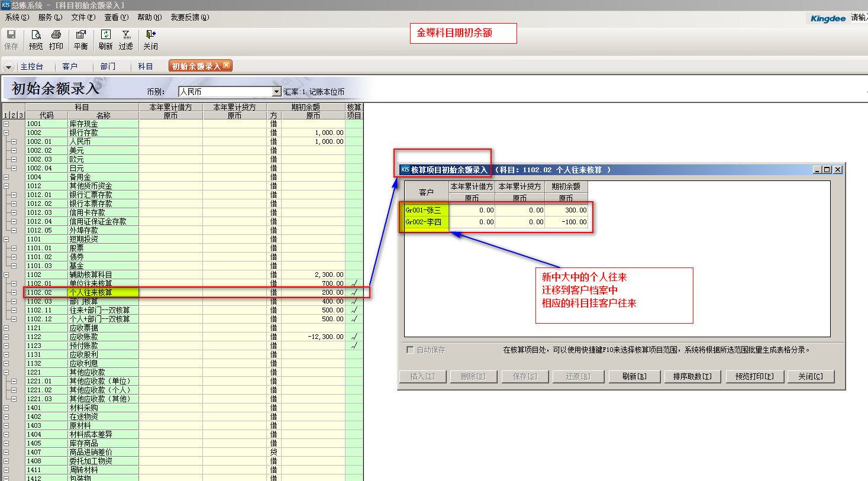This screenshot has width=868, height=481.
Task: Open Preview (预览) from the toolbar
Action: pos(36,39)
